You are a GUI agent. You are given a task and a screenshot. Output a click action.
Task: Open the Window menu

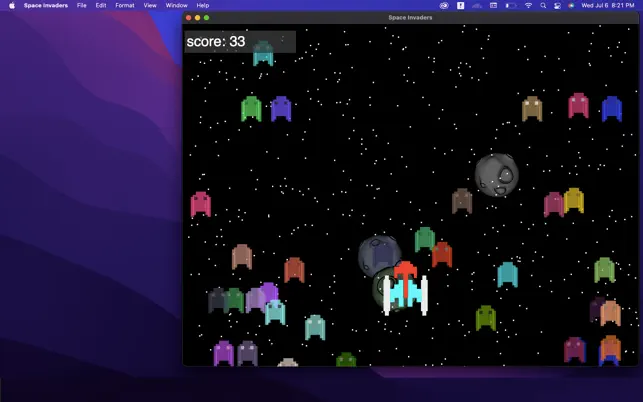[x=176, y=5]
